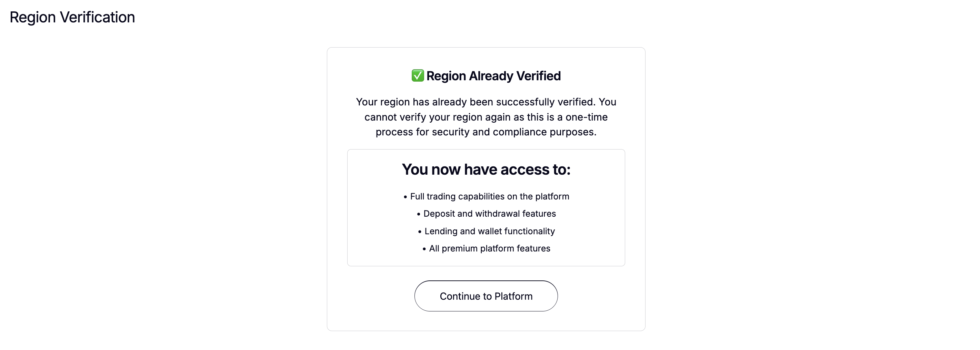Click the bullet before 'Deposit and withdrawal'

(419, 214)
